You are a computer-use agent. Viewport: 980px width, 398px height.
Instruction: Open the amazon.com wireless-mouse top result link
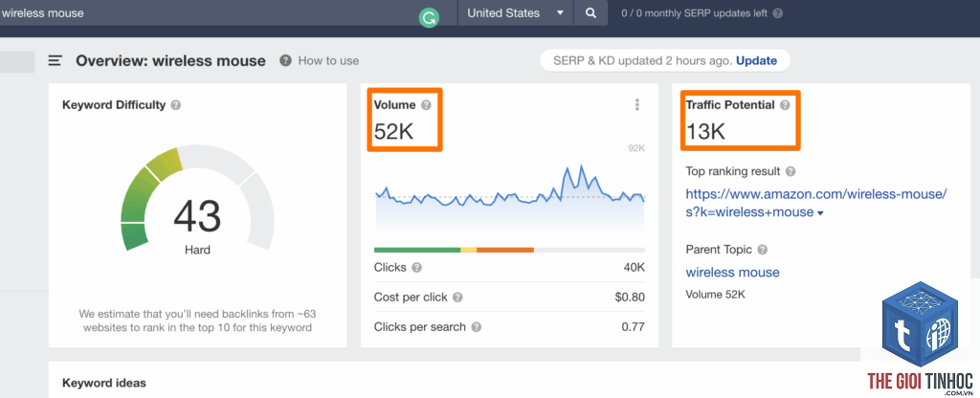coord(816,203)
